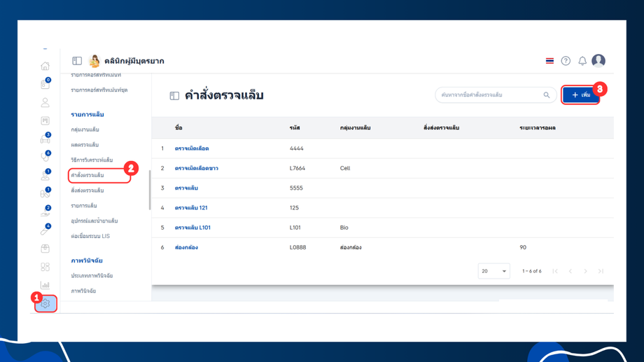Open the bed icon with badge 3
The width and height of the screenshot is (644, 362).
click(45, 139)
